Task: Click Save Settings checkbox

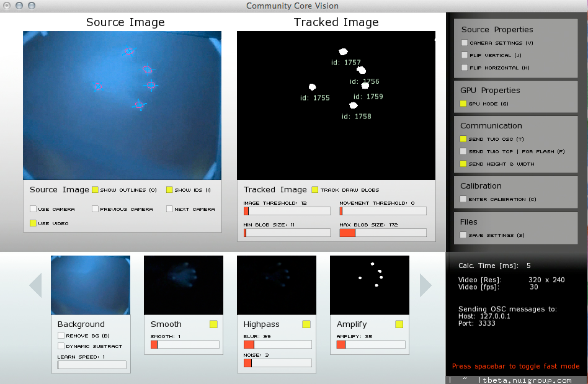Action: click(463, 235)
